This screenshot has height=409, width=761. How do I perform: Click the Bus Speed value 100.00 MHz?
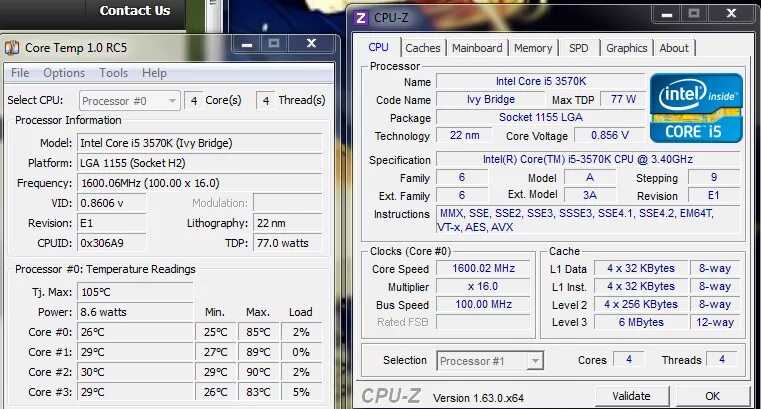[x=483, y=305]
